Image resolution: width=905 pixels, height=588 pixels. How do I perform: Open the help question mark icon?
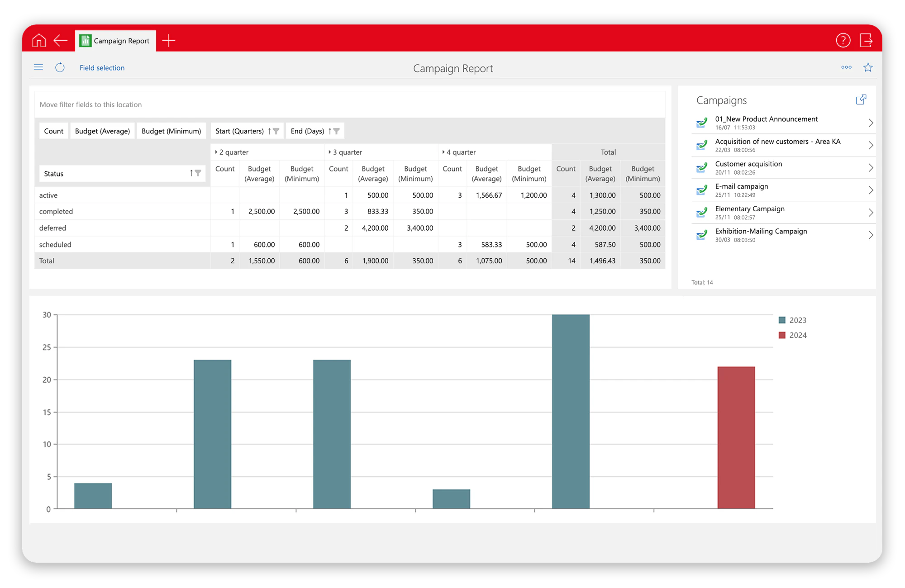(x=843, y=40)
